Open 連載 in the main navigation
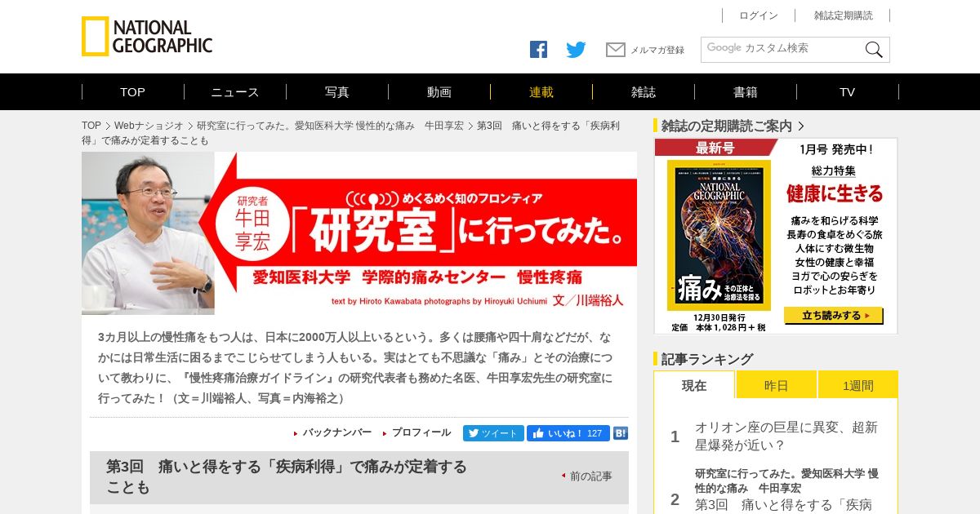980x514 pixels. 541,92
